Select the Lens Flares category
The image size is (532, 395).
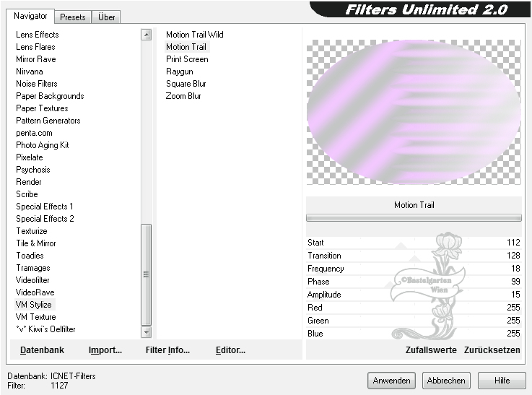point(35,47)
